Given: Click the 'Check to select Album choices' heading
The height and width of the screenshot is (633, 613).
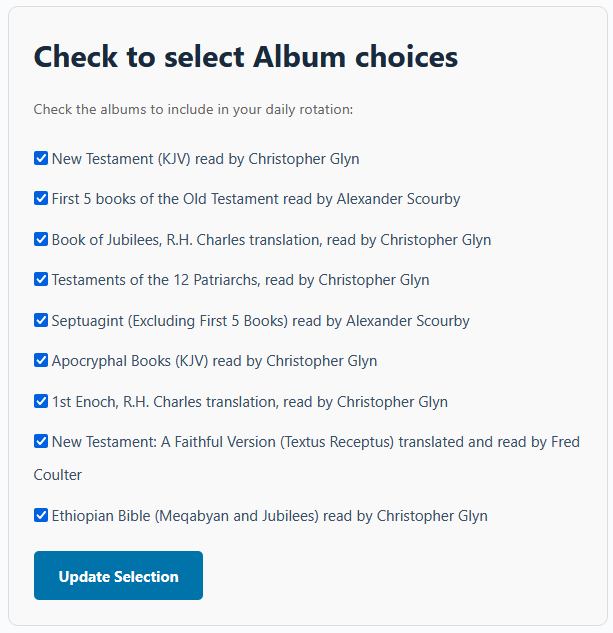Looking at the screenshot, I should (246, 56).
